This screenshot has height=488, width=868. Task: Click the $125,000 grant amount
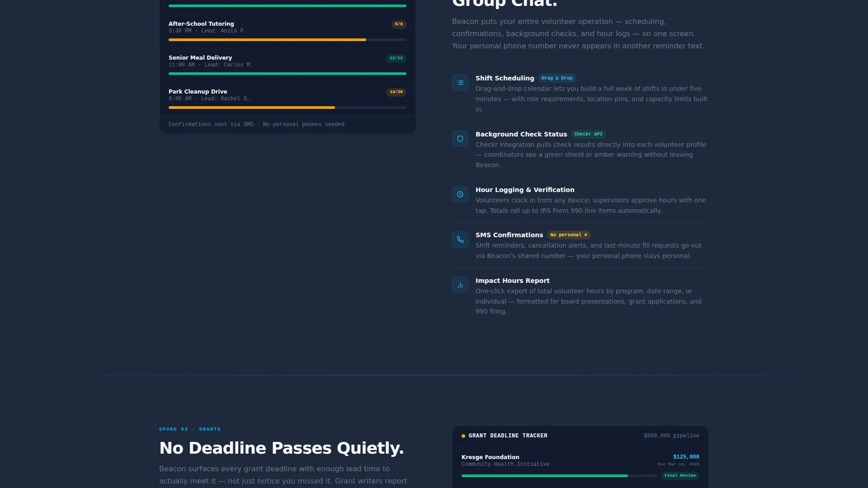tap(686, 457)
